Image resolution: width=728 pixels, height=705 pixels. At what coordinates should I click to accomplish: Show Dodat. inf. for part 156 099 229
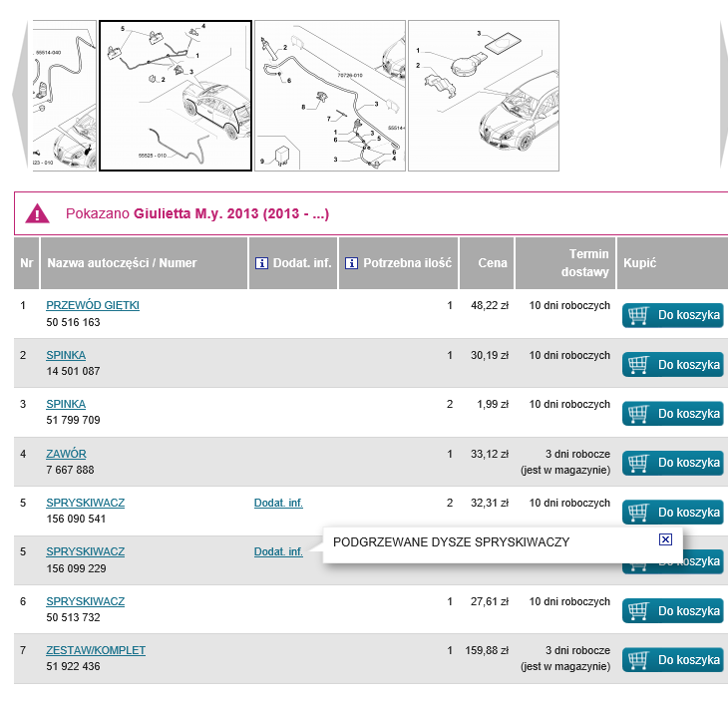click(x=278, y=551)
